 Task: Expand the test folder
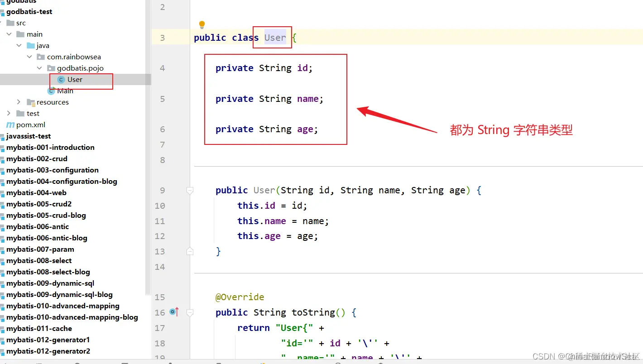coord(9,113)
